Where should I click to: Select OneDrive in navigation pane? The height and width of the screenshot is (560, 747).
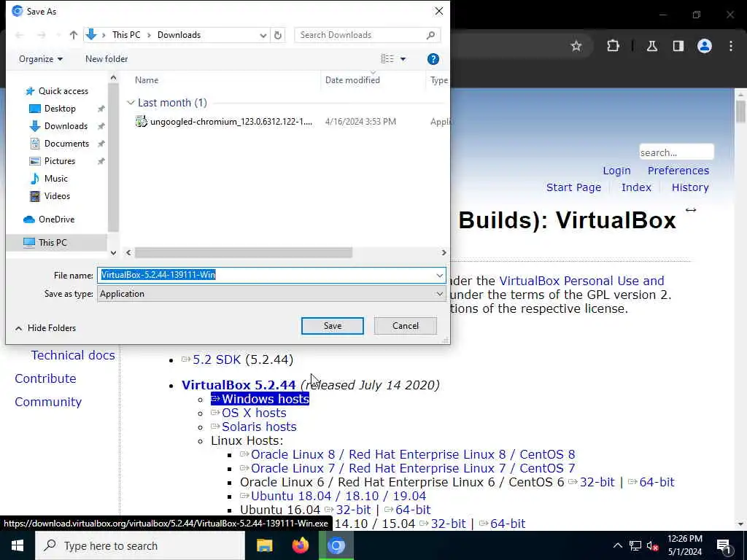[56, 219]
